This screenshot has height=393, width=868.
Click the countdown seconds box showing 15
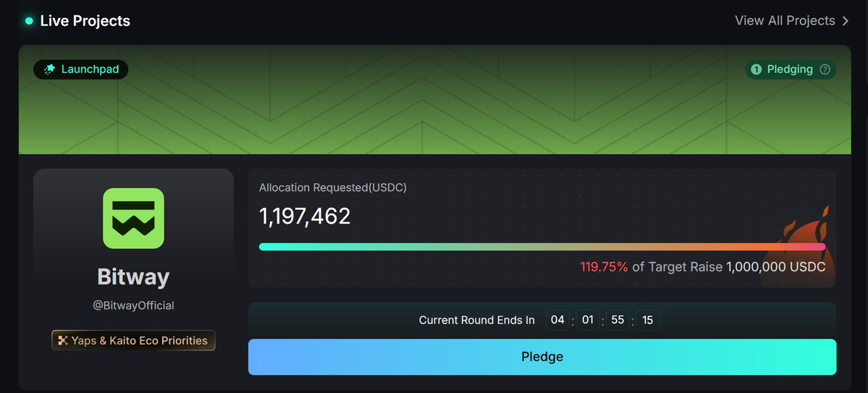coord(647,320)
